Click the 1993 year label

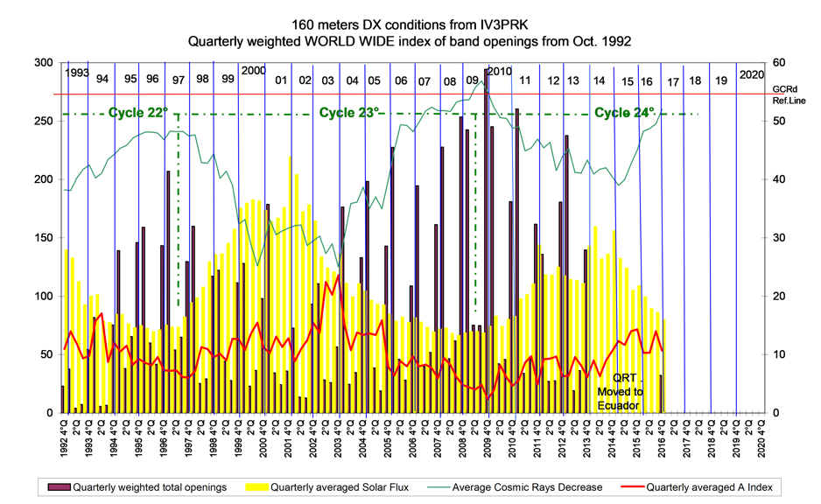coord(76,71)
